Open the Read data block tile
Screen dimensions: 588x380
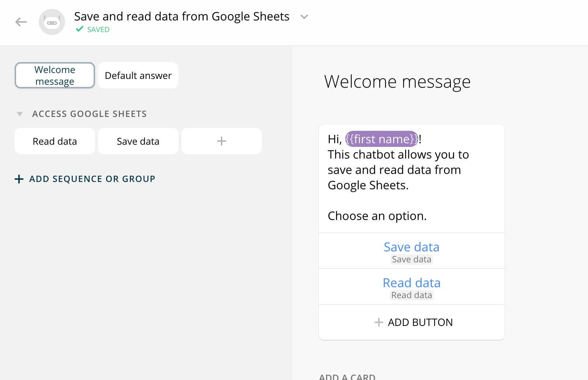click(55, 141)
